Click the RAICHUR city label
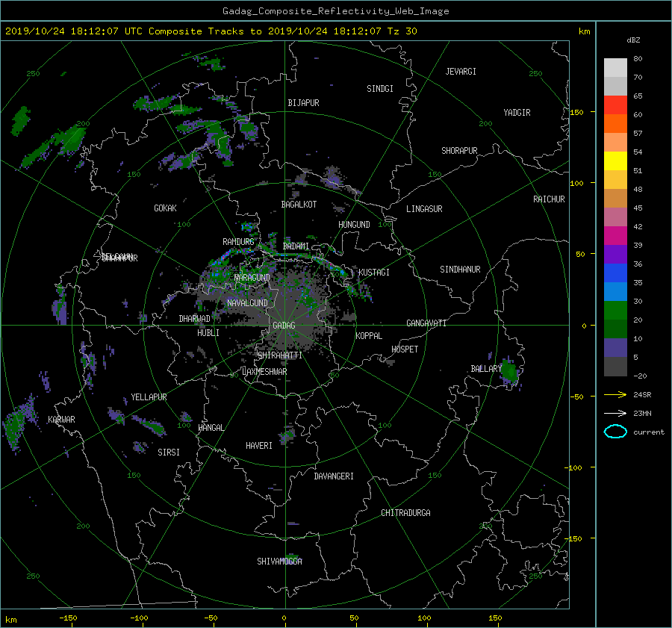Viewport: 672px width, 628px height. tap(549, 199)
